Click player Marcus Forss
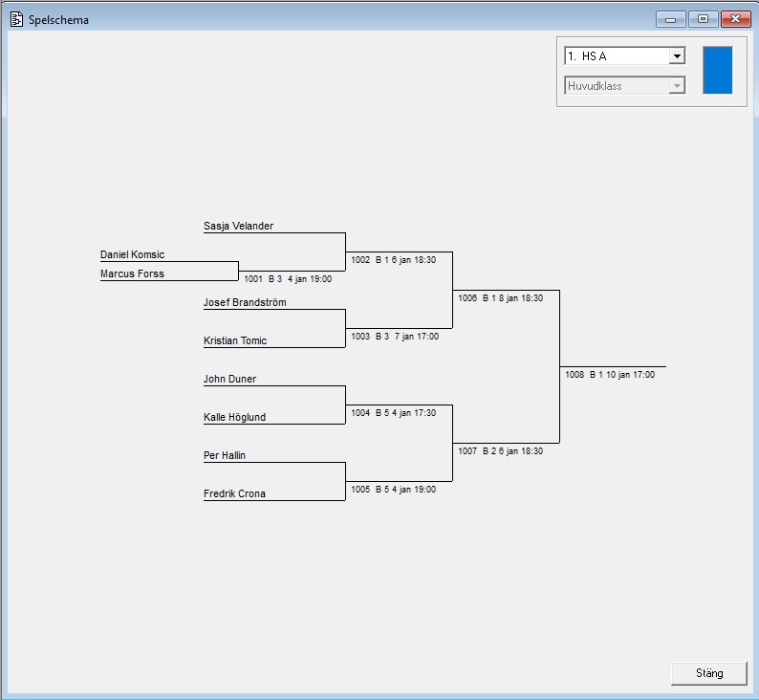This screenshot has height=700, width=759. click(132, 274)
